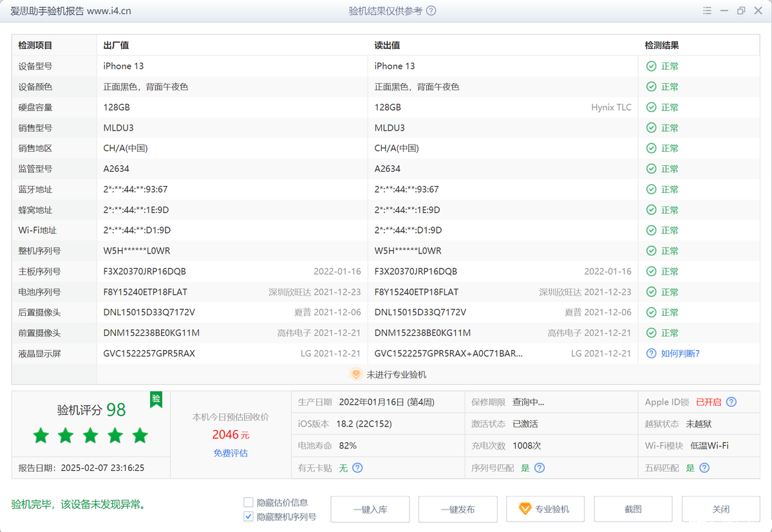Click the help icon next to 五码匹配
Screen dimensions: 772x532
704,468
